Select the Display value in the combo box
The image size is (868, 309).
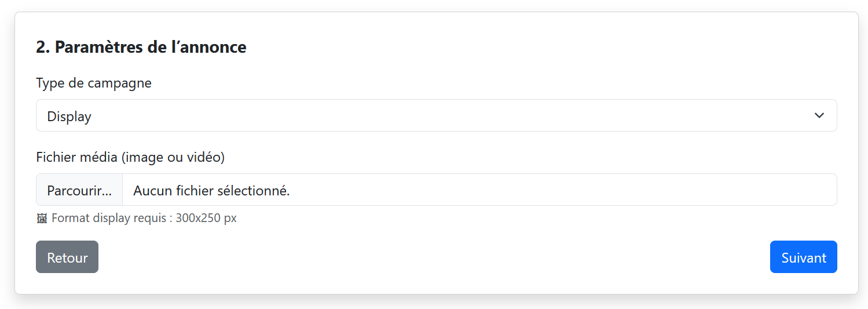click(x=69, y=117)
